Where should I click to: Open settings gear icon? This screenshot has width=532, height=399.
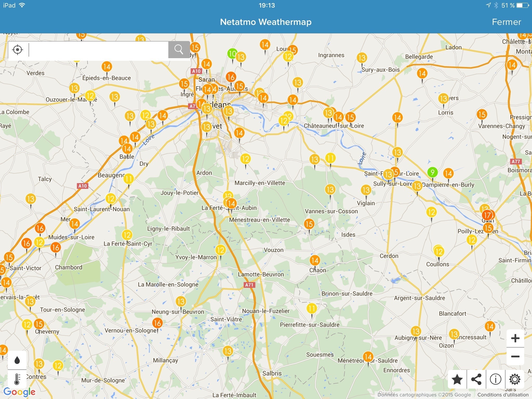click(515, 380)
